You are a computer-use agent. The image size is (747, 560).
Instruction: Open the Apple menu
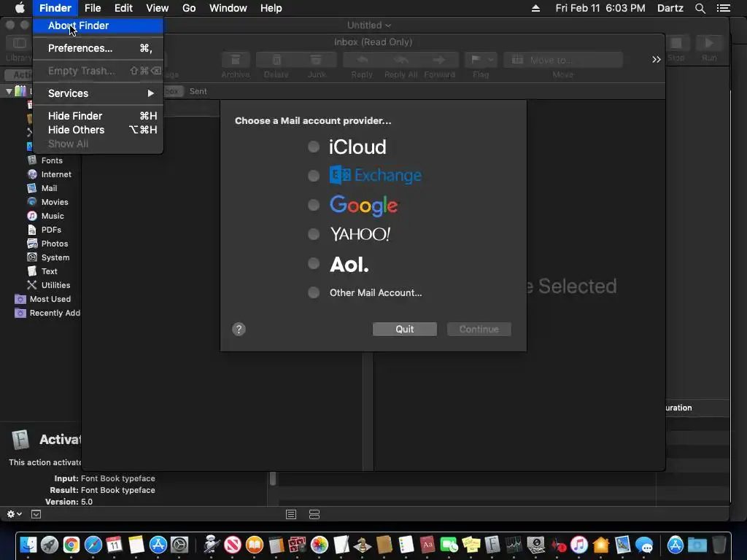coord(20,8)
